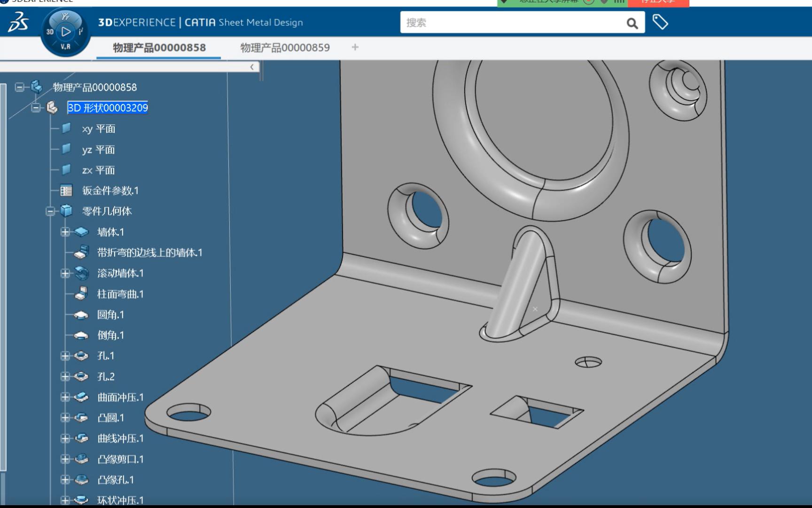The width and height of the screenshot is (812, 508).
Task: Select the 倒角.1 chamfer feature icon
Action: pyautogui.click(x=81, y=335)
